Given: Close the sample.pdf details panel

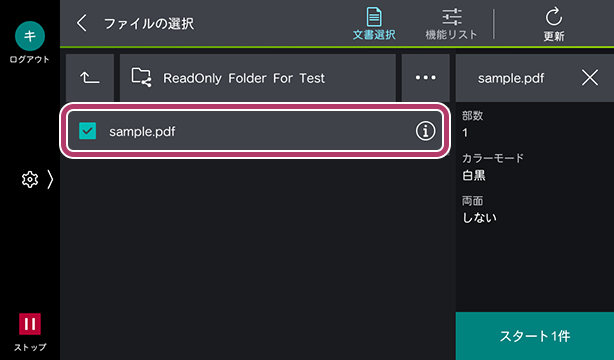Looking at the screenshot, I should (x=590, y=78).
